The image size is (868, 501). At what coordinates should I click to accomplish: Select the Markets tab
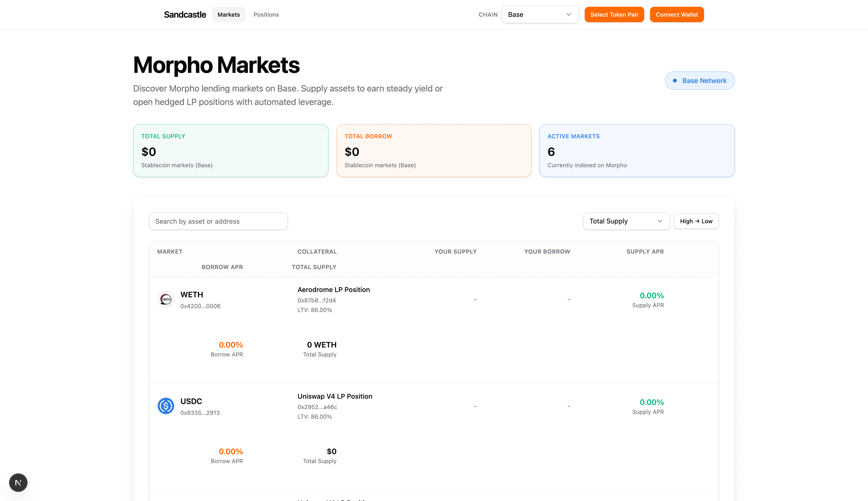228,14
